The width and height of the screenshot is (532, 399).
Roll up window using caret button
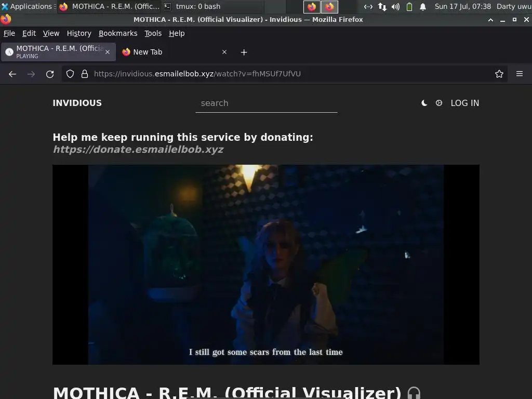tap(490, 20)
